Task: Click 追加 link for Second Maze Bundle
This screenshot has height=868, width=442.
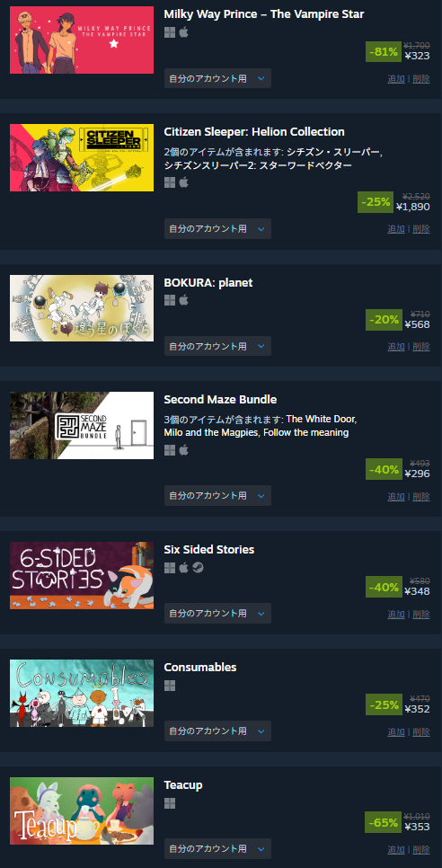Action: (x=396, y=497)
